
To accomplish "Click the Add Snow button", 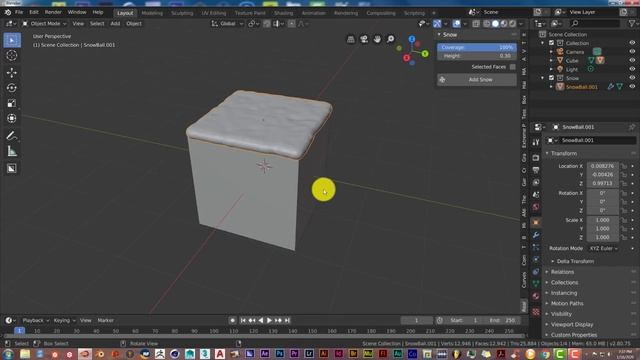I will [x=476, y=80].
